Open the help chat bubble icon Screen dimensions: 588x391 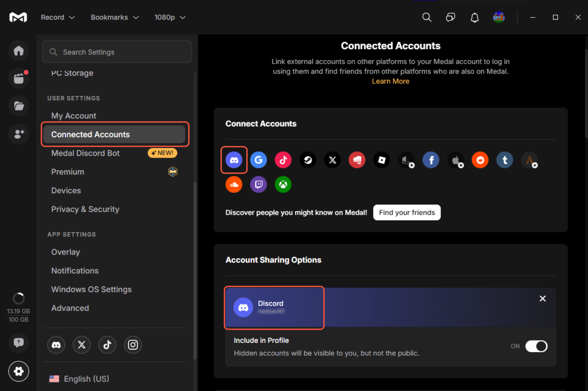pos(19,342)
